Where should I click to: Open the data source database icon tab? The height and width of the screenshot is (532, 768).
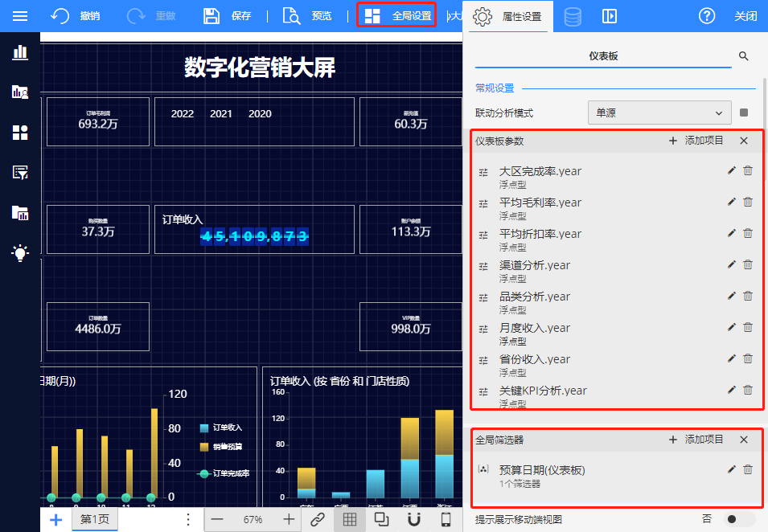pyautogui.click(x=573, y=16)
